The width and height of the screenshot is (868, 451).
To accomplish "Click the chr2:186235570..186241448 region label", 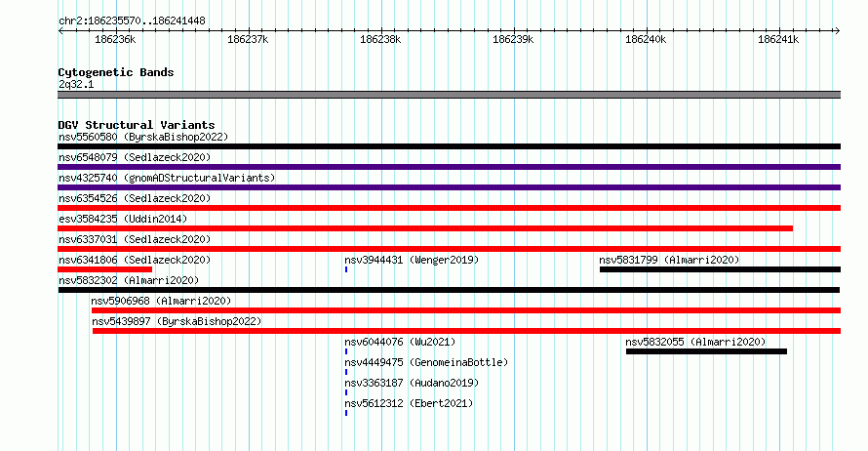I will [x=132, y=21].
